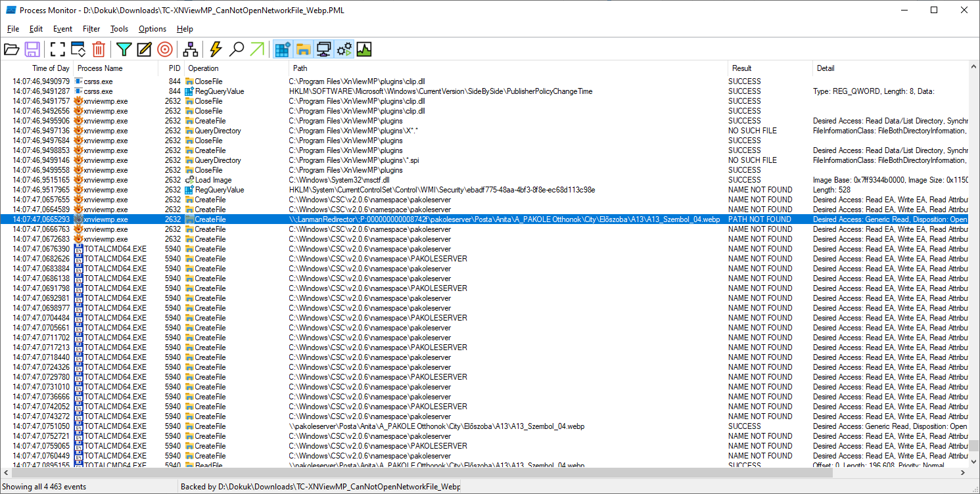
Task: Click the HKLM\System WMI Security registry path
Action: [x=442, y=190]
